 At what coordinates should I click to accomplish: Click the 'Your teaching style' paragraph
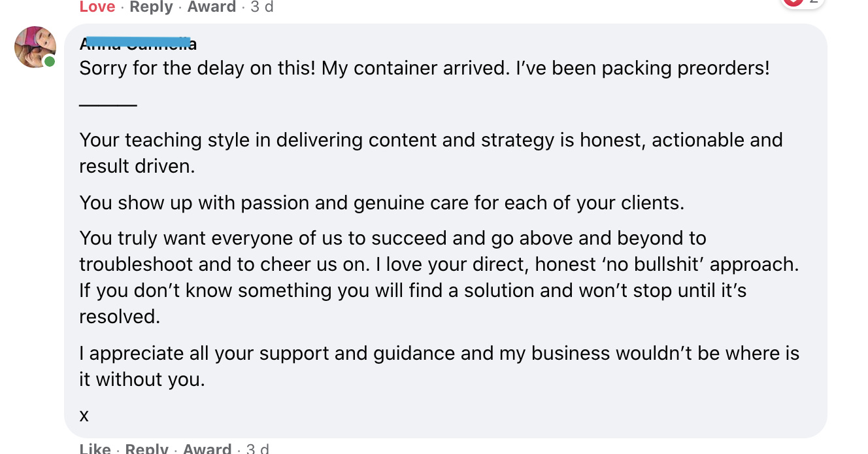point(431,152)
